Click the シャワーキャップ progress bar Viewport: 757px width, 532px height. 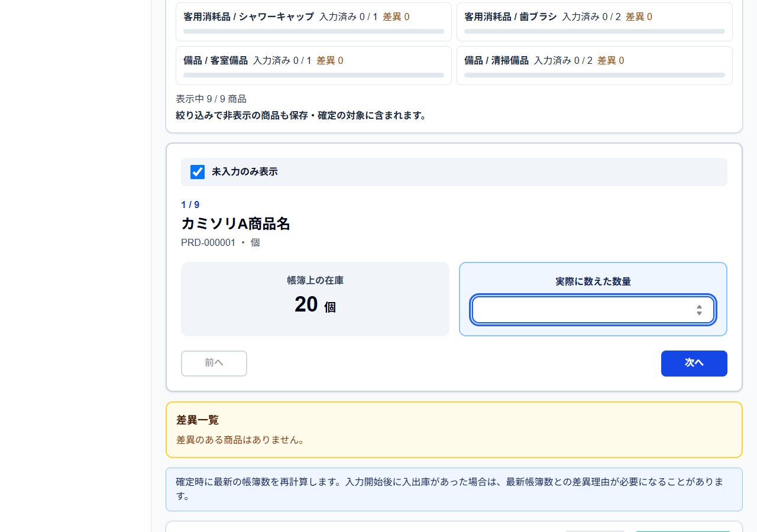click(x=313, y=31)
